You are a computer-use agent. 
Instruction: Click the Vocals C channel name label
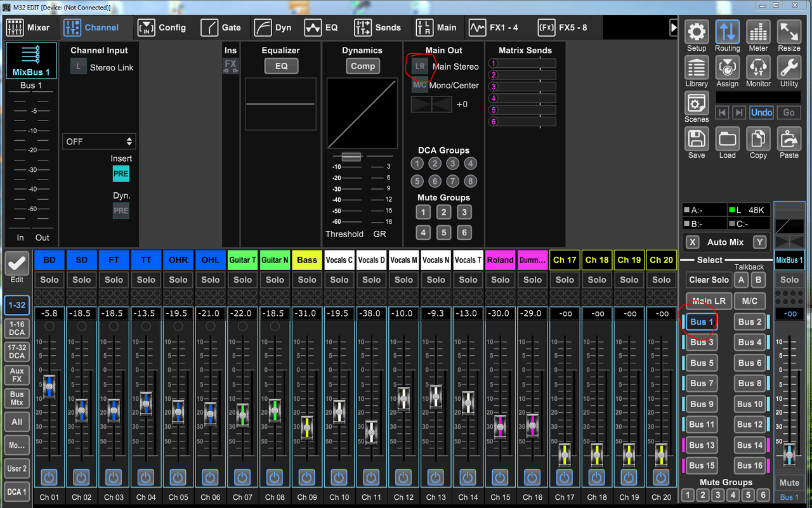(x=339, y=260)
